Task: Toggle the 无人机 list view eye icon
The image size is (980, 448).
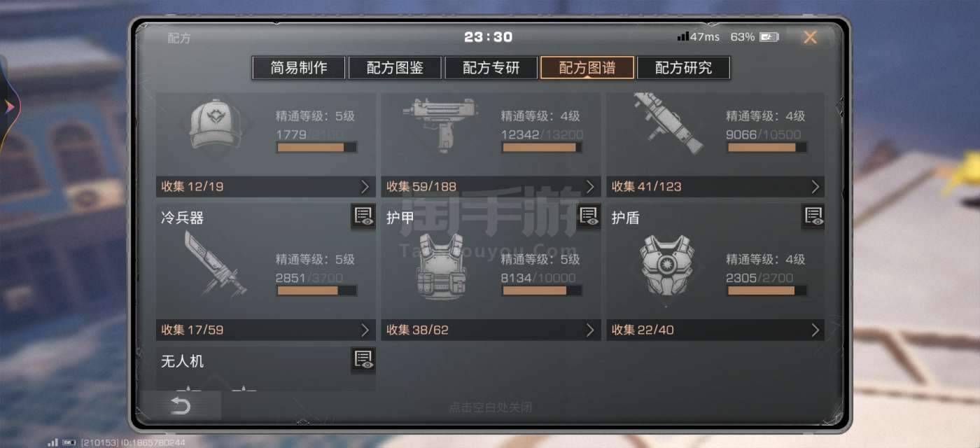Action: point(363,360)
